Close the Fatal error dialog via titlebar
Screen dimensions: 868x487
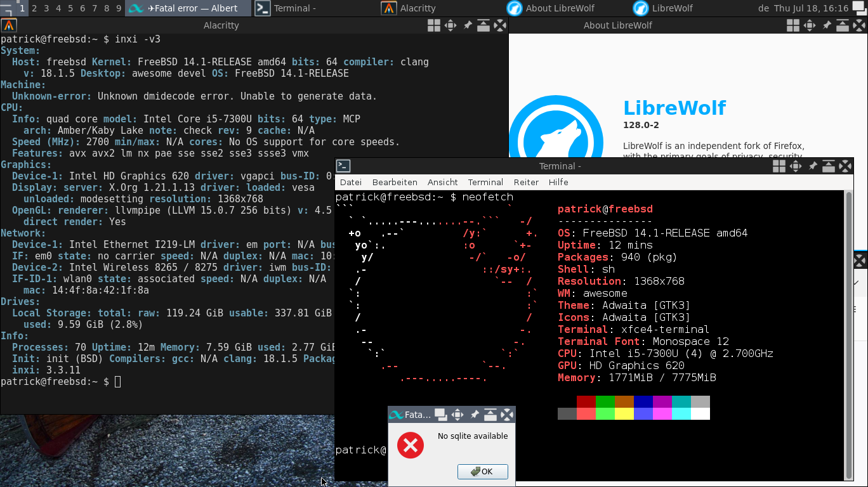click(x=506, y=415)
